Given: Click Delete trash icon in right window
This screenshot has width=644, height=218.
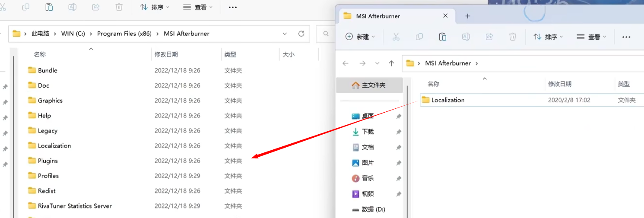Looking at the screenshot, I should 513,37.
